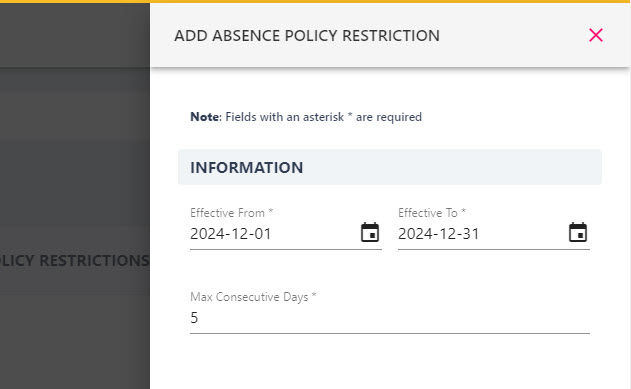
Task: Open the Effective To calendar picker
Action: point(578,233)
